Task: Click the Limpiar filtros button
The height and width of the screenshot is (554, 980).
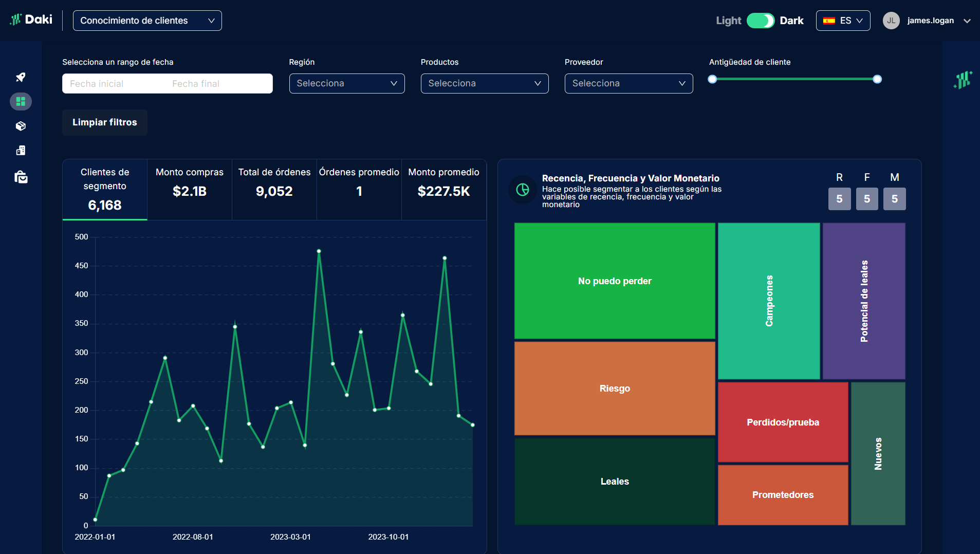Action: [105, 122]
